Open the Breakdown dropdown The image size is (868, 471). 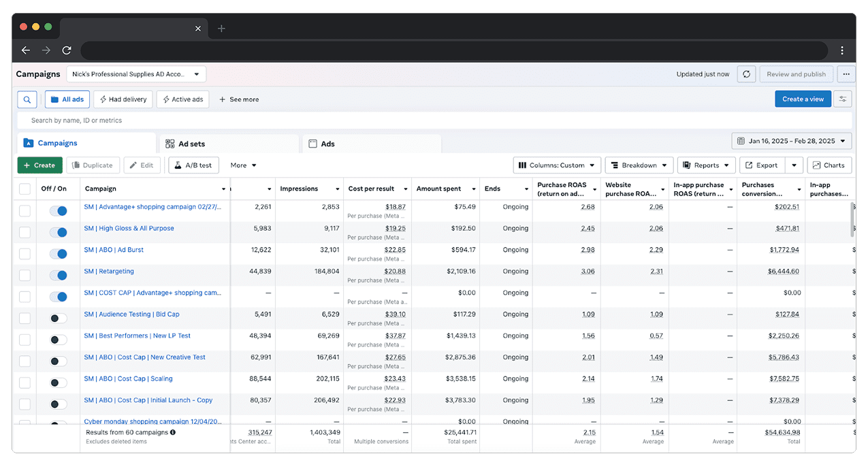pos(639,165)
